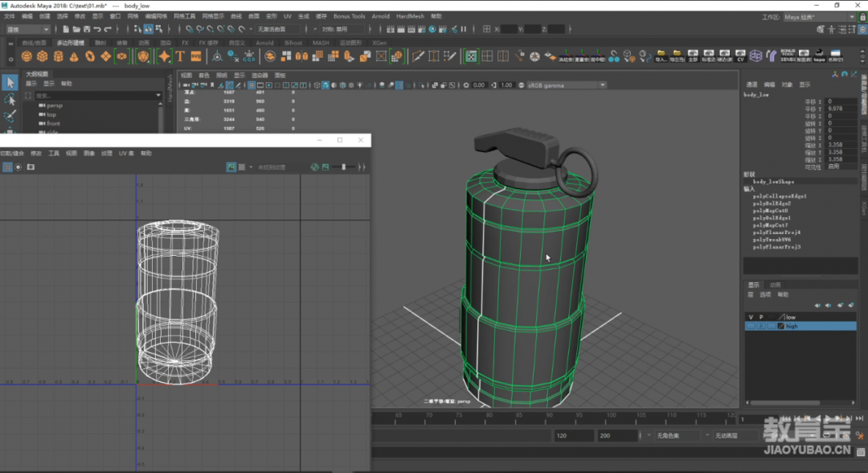Select the persp camera in outliner
Viewport: 868px width, 473px height.
(55, 105)
